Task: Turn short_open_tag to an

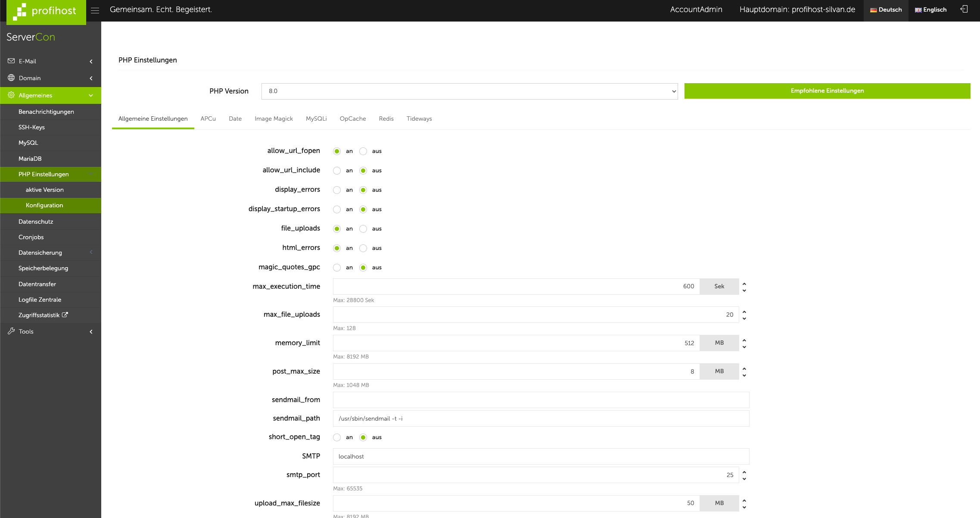Action: pyautogui.click(x=337, y=437)
